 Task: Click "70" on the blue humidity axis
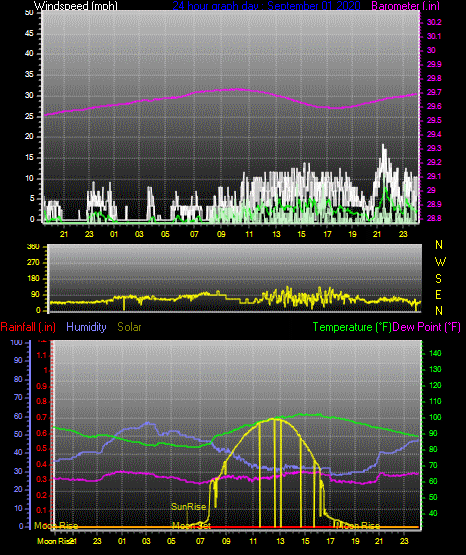click(18, 397)
